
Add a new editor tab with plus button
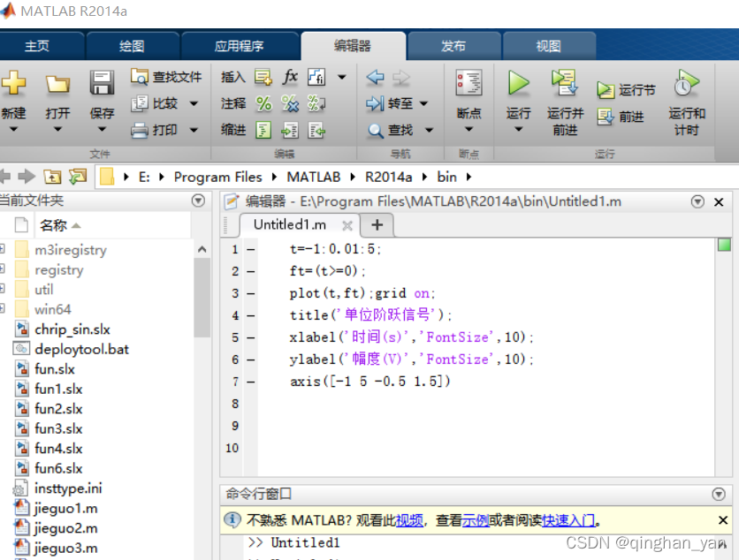pyautogui.click(x=377, y=224)
